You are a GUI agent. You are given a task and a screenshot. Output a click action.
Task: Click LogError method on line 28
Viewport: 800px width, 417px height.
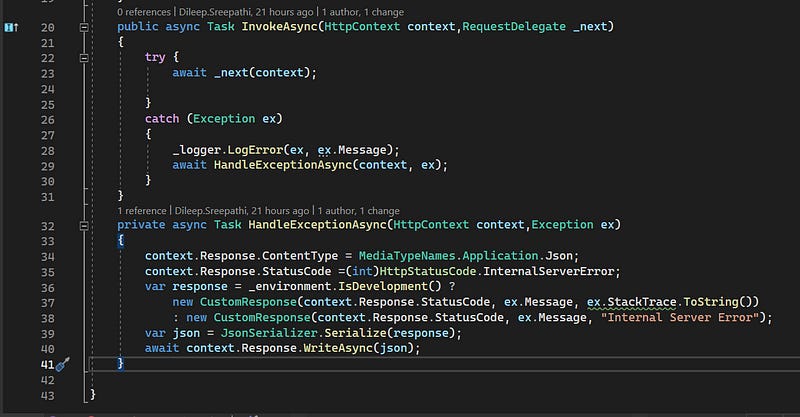coord(255,150)
